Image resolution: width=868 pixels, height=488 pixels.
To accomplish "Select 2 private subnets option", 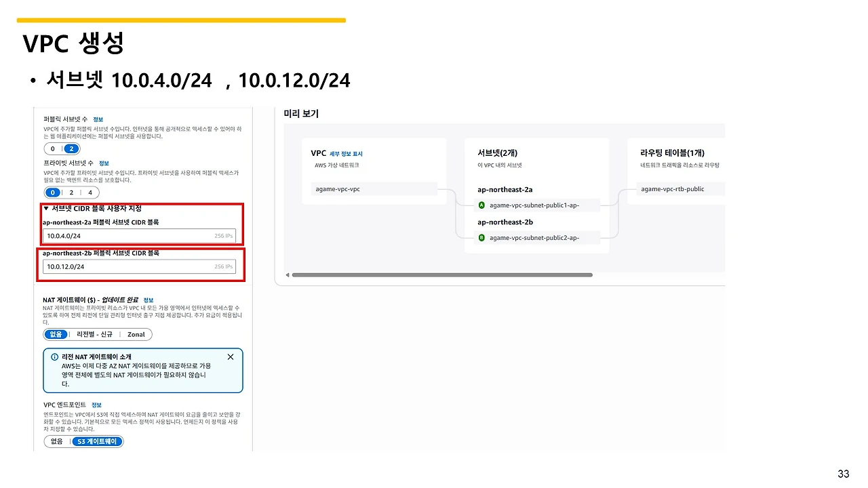I will 71,192.
